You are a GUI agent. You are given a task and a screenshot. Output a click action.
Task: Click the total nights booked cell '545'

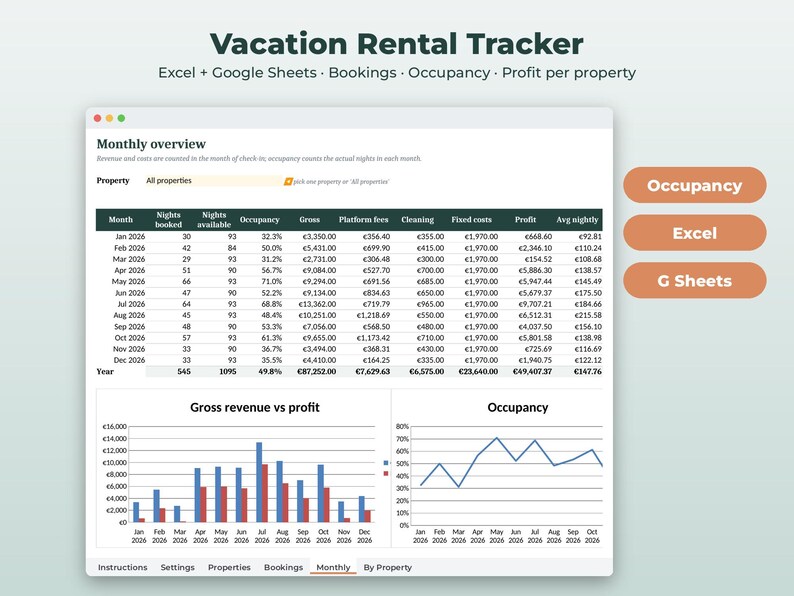(184, 372)
